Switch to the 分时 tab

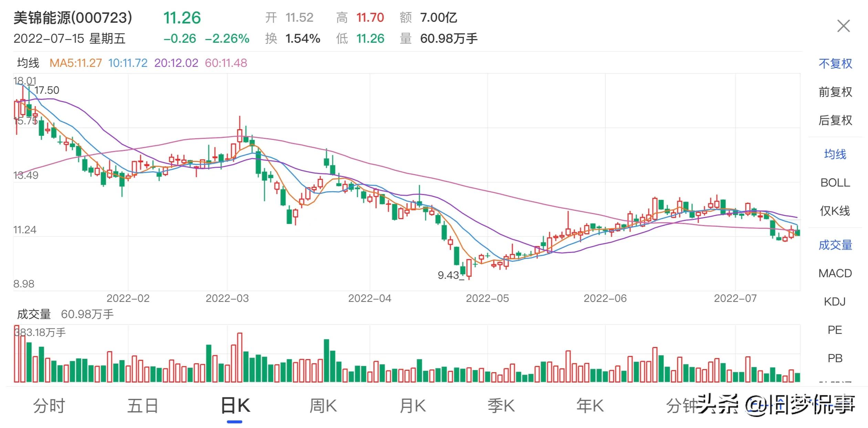pos(49,406)
